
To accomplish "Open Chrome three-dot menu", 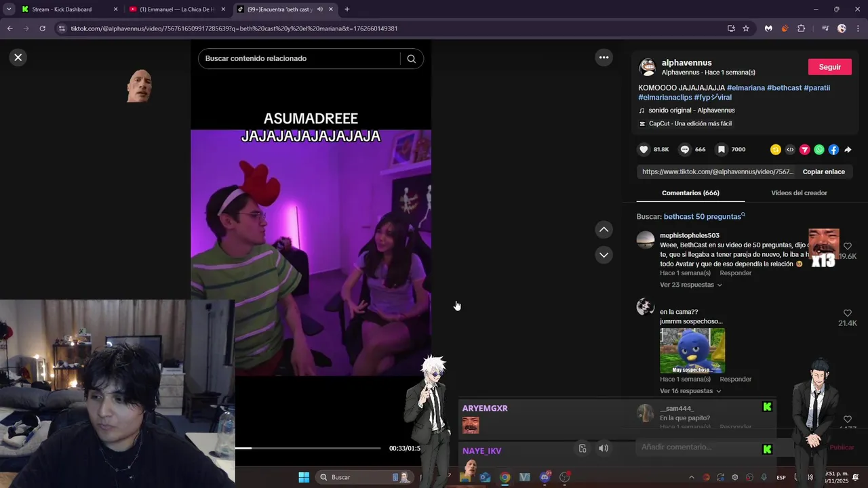I will pos(858,28).
